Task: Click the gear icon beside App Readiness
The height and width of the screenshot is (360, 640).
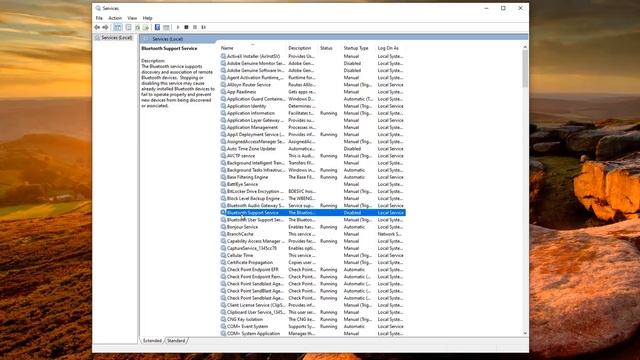Action: [223, 92]
